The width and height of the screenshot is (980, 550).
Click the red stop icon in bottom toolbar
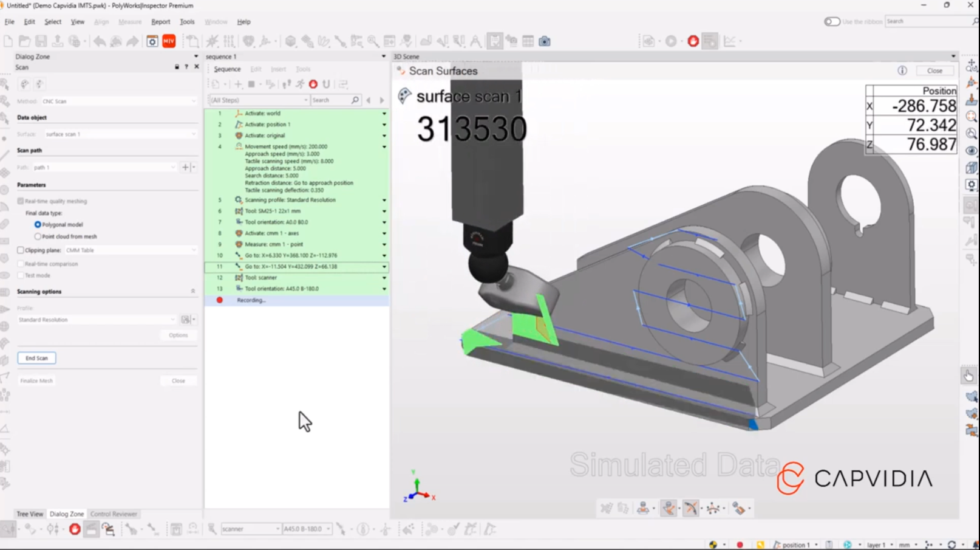[75, 529]
